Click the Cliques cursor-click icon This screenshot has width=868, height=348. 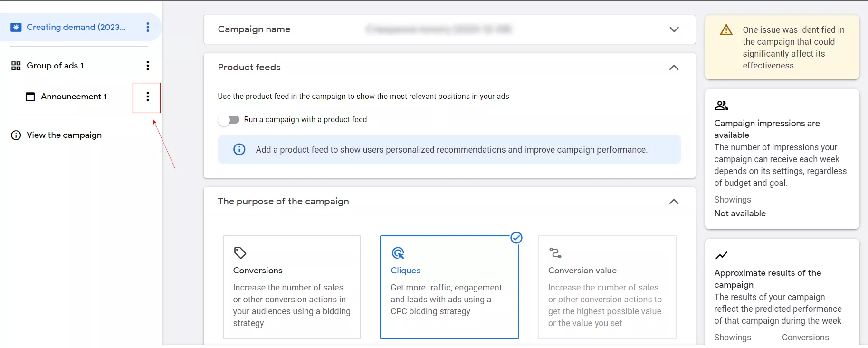[398, 253]
